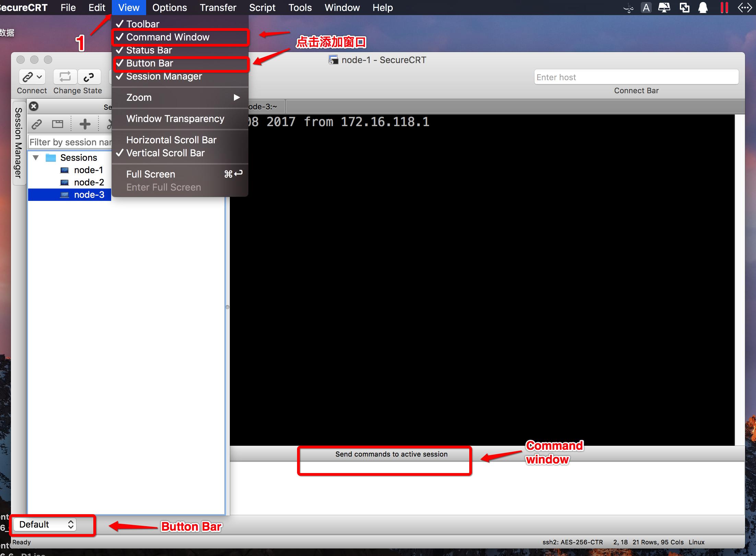Click the disconnect broken-link toolbar icon

coord(89,77)
